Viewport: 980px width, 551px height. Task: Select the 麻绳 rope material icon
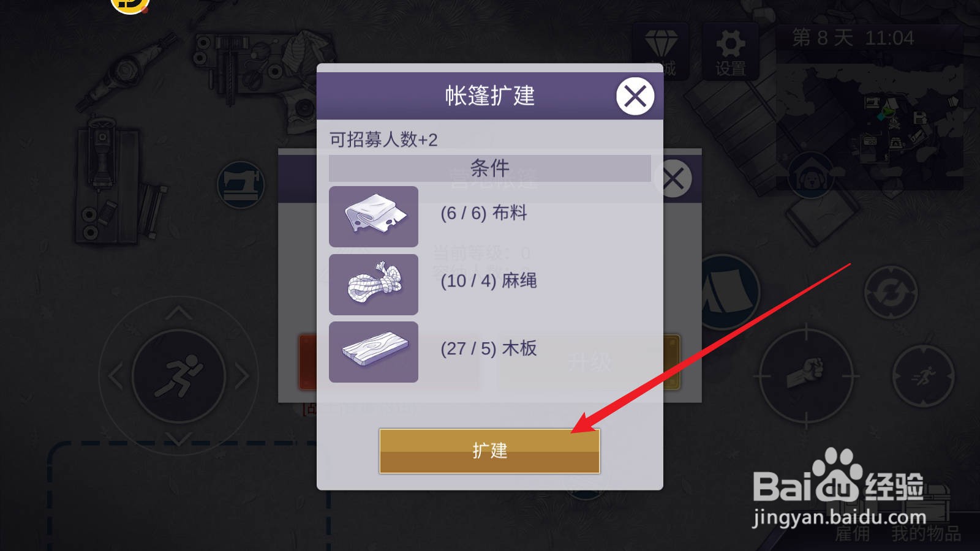[374, 285]
